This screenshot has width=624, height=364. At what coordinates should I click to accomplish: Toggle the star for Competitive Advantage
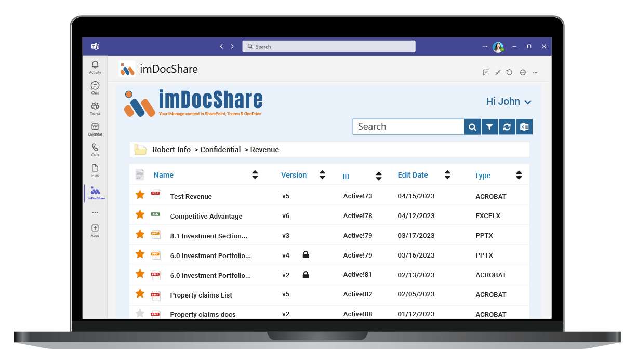[x=140, y=214]
